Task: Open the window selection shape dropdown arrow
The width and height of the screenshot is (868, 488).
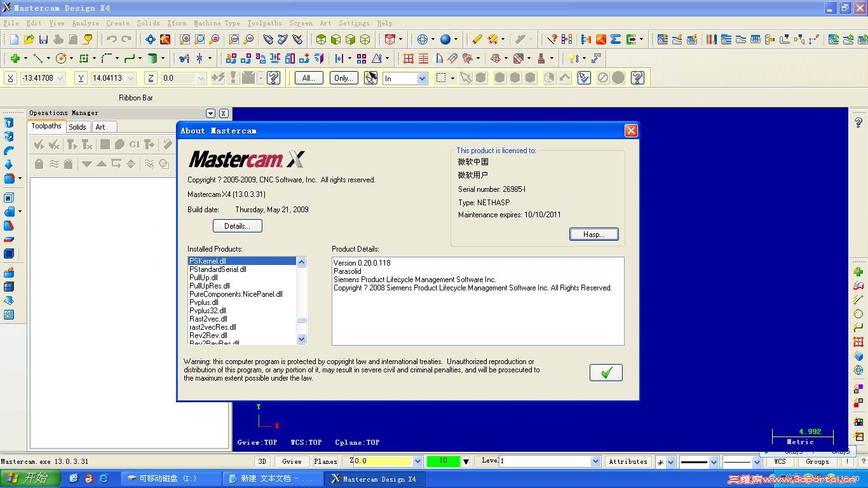Action: click(x=452, y=78)
